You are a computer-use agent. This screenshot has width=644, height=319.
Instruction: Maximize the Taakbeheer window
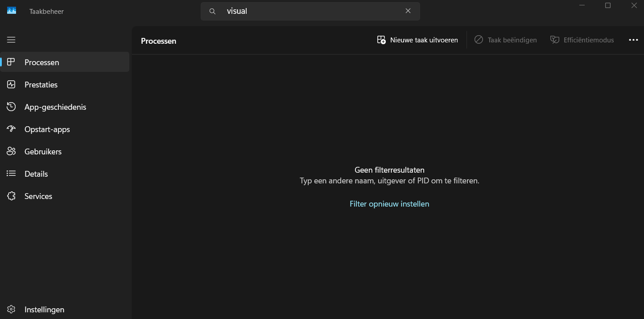[x=608, y=5]
